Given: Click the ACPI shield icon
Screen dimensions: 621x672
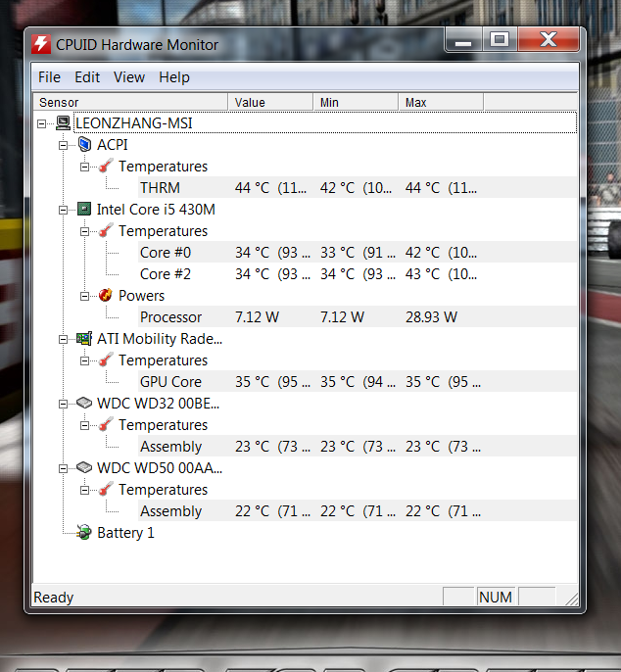Looking at the screenshot, I should 84,145.
